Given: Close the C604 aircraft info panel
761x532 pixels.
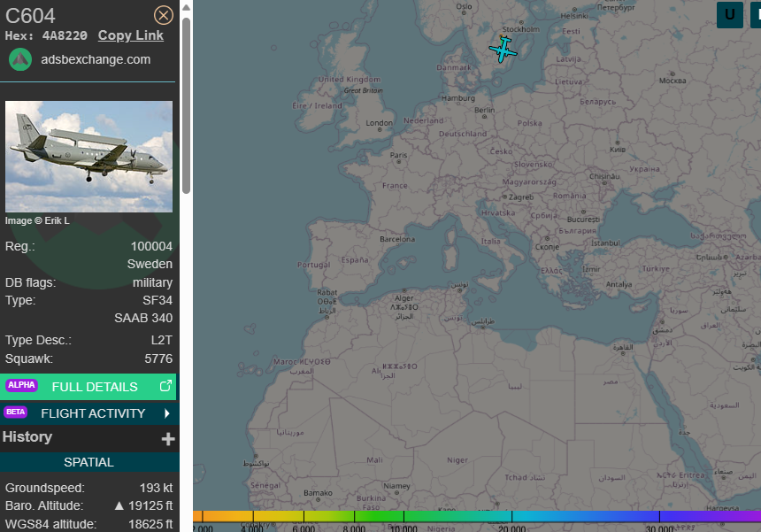Looking at the screenshot, I should 164,16.
